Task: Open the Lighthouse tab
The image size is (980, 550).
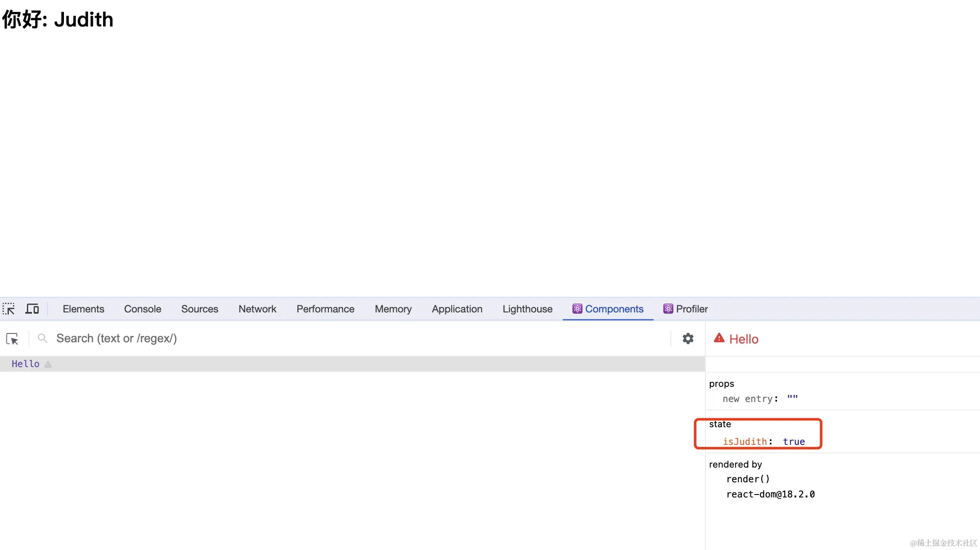Action: click(x=527, y=309)
